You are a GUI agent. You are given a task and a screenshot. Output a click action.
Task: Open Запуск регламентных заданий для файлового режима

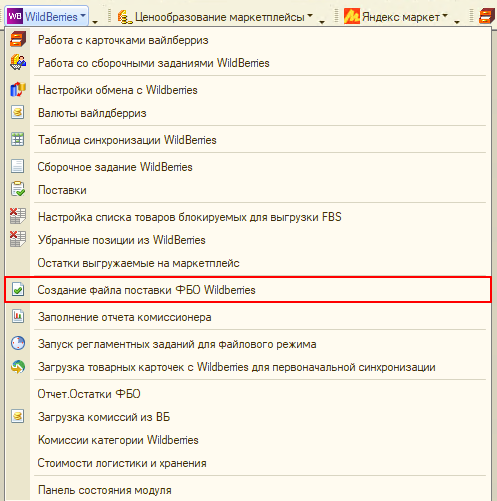248,344
